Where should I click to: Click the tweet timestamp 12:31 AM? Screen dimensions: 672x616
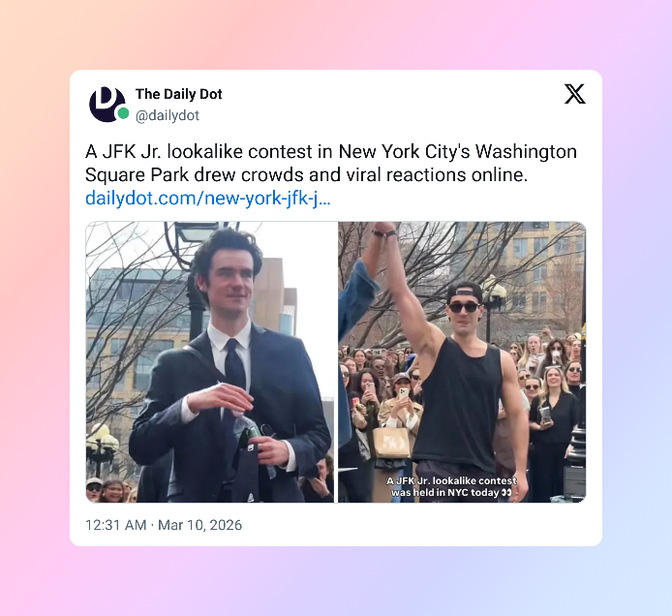point(116,525)
